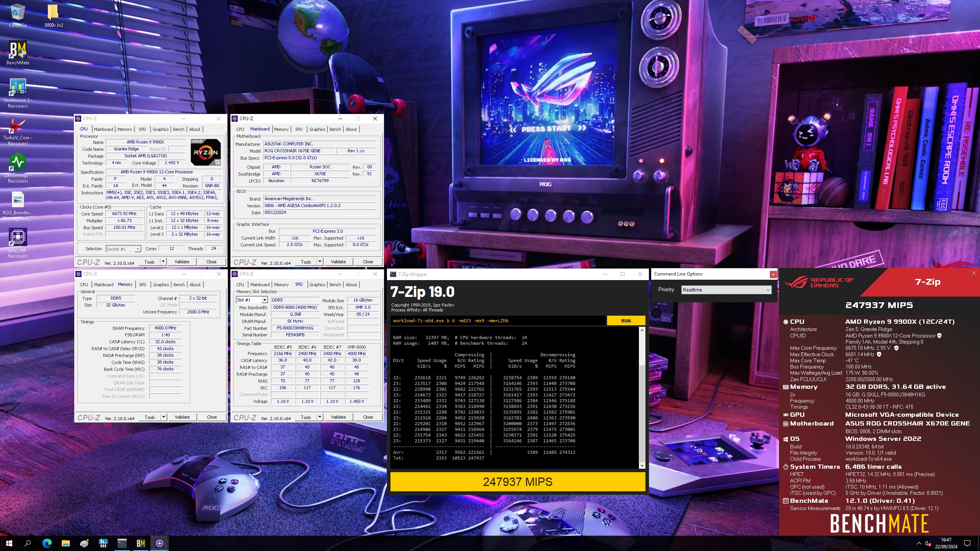Expand Tools arrow in CPU-Z Memory window
This screenshot has width=980, height=551.
click(x=163, y=417)
